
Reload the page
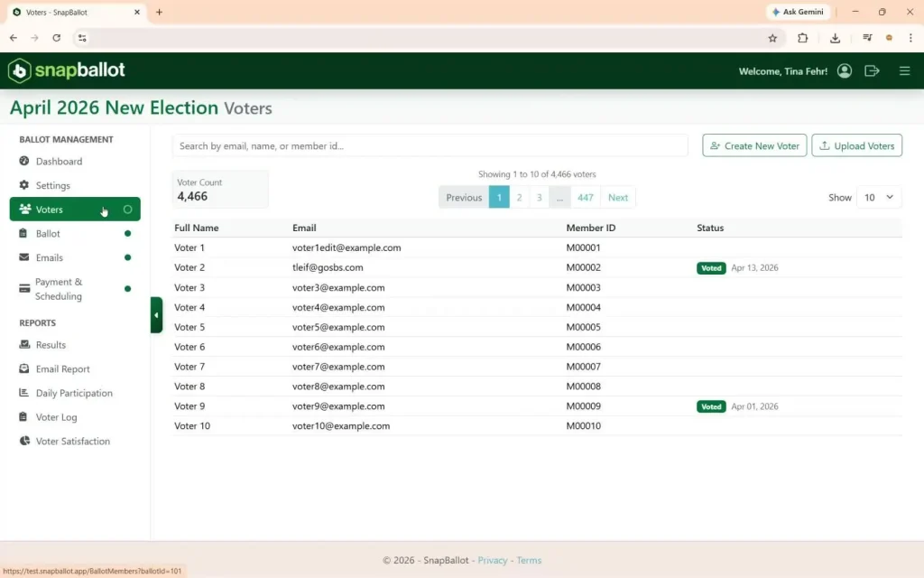[x=57, y=38]
